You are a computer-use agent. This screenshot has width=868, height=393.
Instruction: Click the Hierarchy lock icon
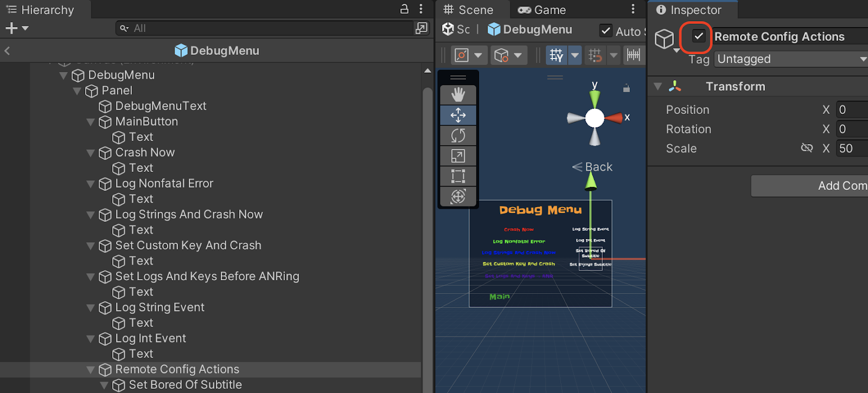404,9
